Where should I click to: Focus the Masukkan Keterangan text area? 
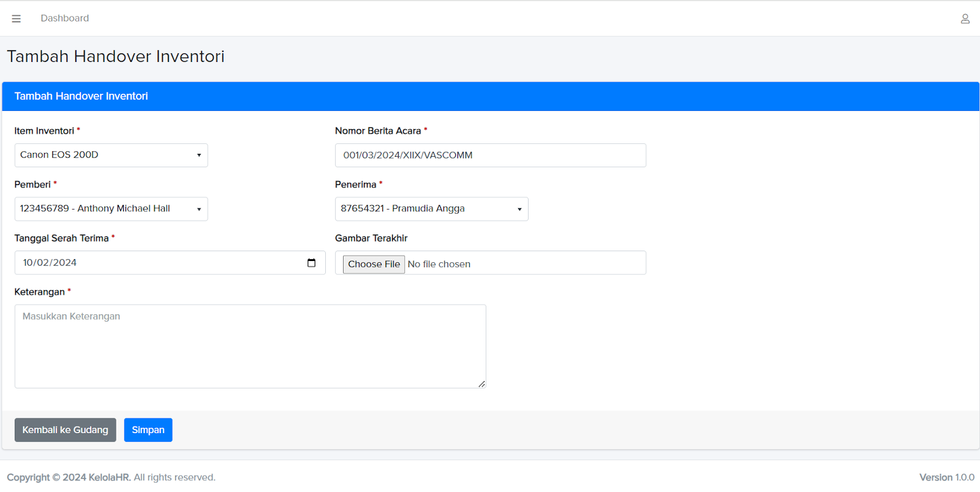coord(250,346)
